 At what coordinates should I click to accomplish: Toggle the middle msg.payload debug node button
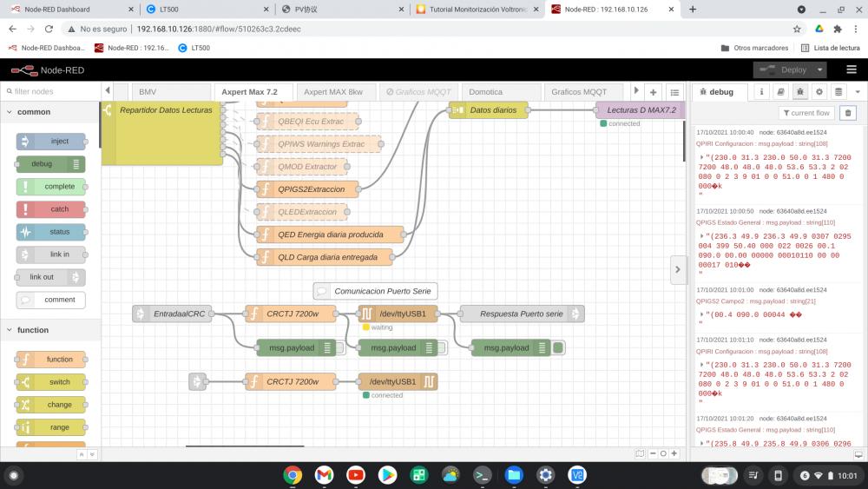(x=442, y=347)
